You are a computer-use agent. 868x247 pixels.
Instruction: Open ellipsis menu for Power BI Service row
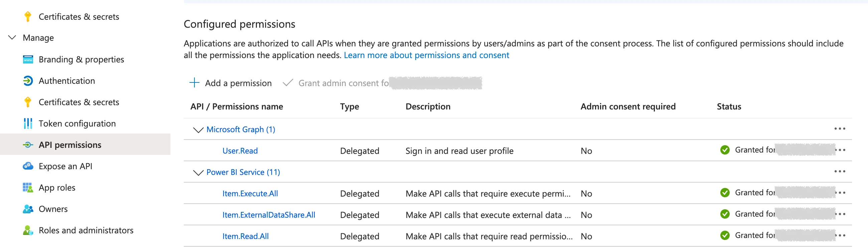[x=840, y=171]
